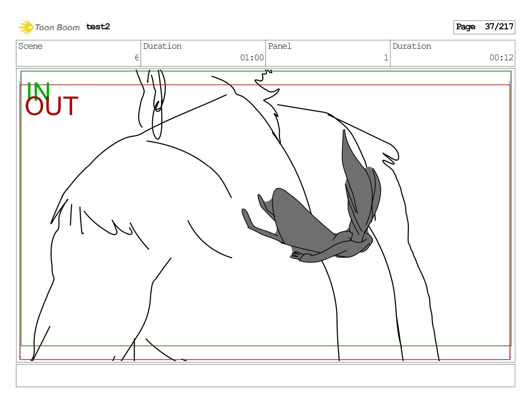Click scene duration value '01:00'
Screen dimensions: 532x411
coord(252,58)
